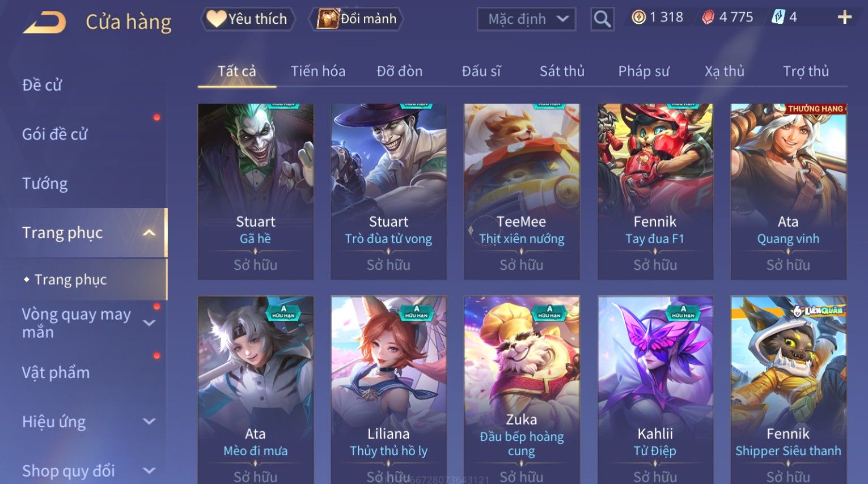This screenshot has height=484, width=868.
Task: Switch to the Pháp sư tab
Action: tap(643, 71)
